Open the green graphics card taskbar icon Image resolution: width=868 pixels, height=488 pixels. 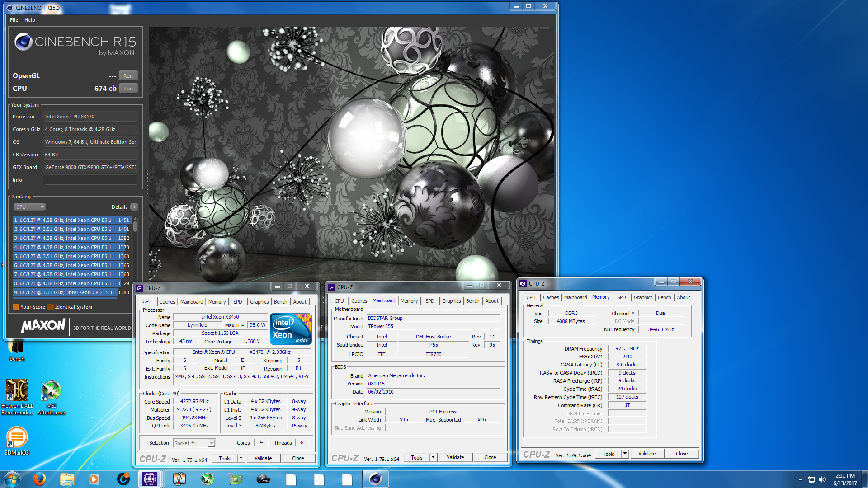pyautogui.click(x=236, y=479)
